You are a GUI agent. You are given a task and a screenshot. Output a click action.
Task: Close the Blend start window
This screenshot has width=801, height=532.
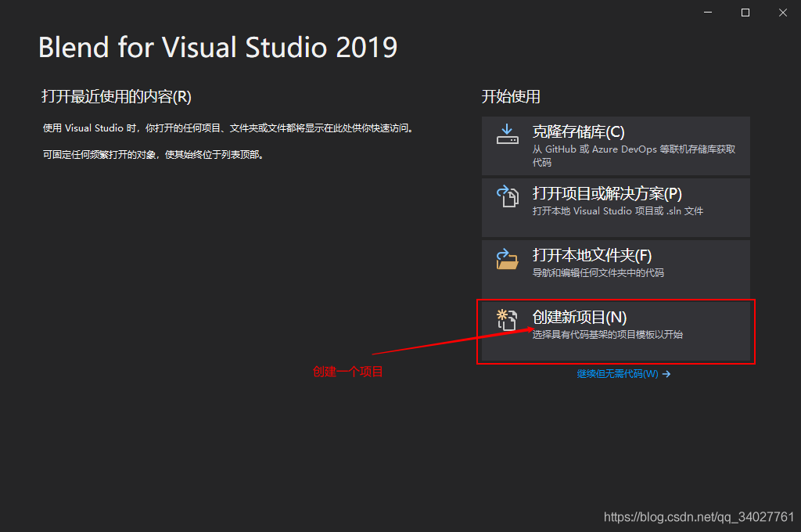782,13
